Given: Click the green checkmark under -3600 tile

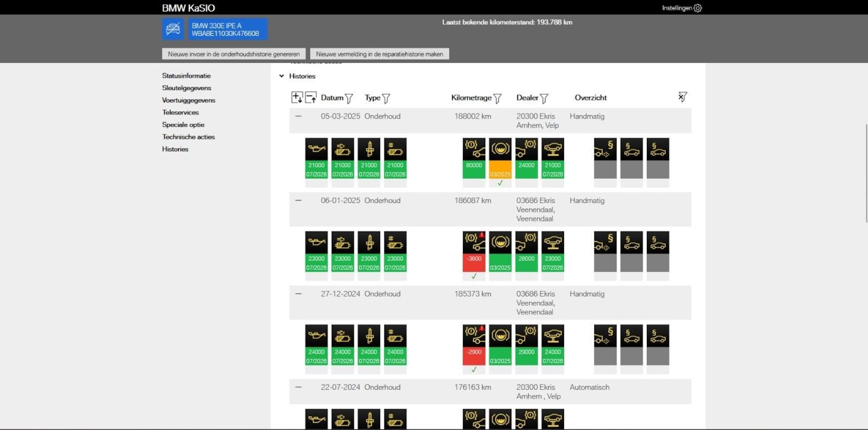Looking at the screenshot, I should tap(474, 276).
